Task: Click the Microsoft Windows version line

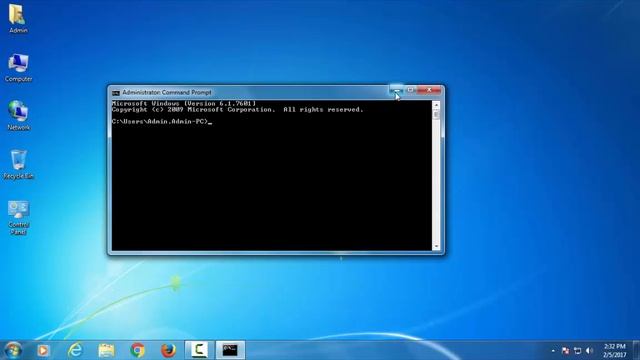Action: (184, 104)
